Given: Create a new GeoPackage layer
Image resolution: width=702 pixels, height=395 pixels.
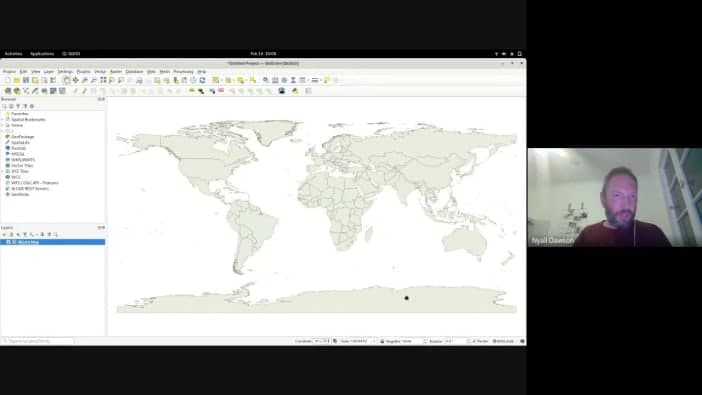Looking at the screenshot, I should [x=17, y=91].
